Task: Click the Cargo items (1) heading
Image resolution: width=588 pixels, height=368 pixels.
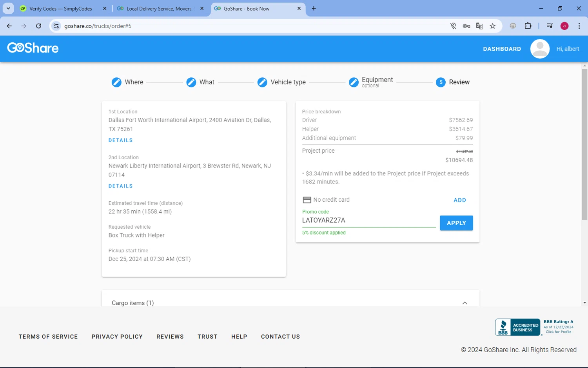Action: [133, 303]
